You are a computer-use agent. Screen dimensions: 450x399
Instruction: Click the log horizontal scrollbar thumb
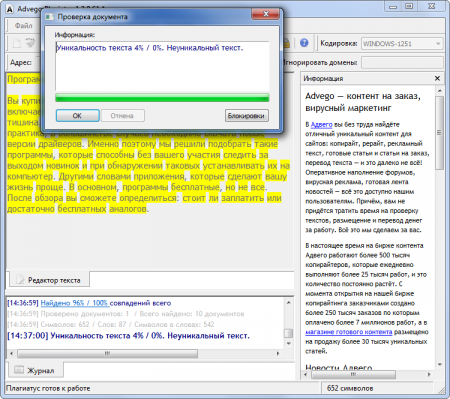tap(107, 353)
